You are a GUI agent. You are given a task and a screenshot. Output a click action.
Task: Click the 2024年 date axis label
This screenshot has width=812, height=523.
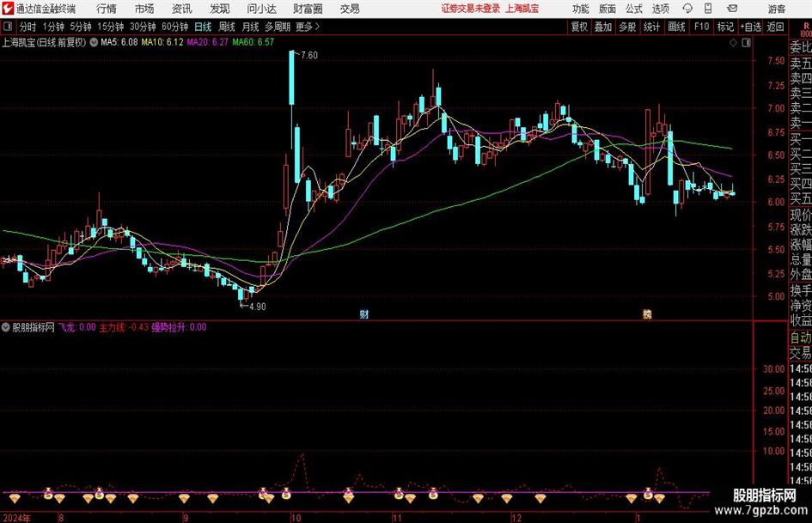click(x=16, y=517)
